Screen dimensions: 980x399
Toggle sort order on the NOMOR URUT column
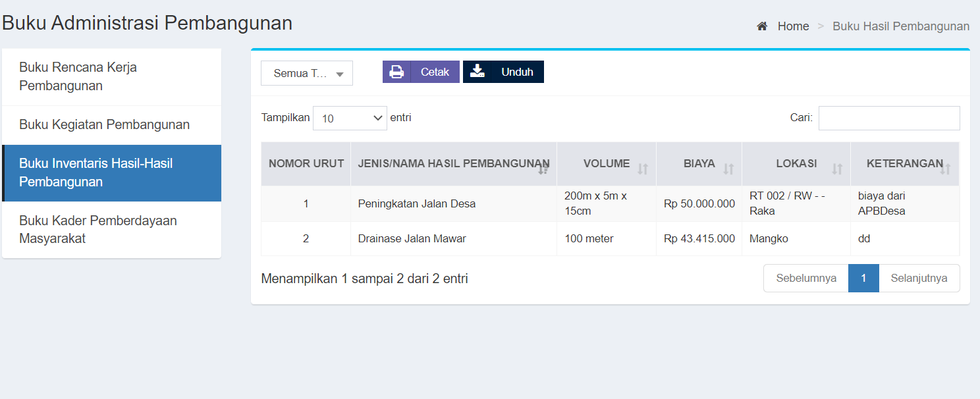coord(306,163)
